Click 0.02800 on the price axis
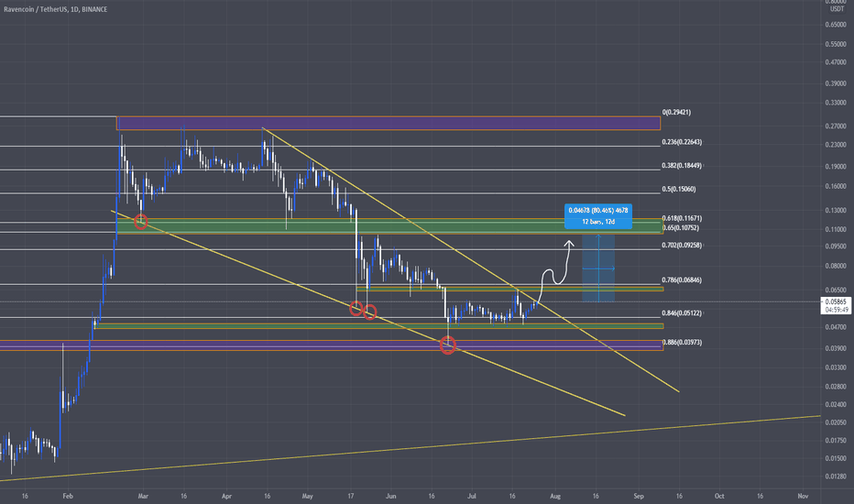Viewport: 854px width, 504px height. coord(836,387)
